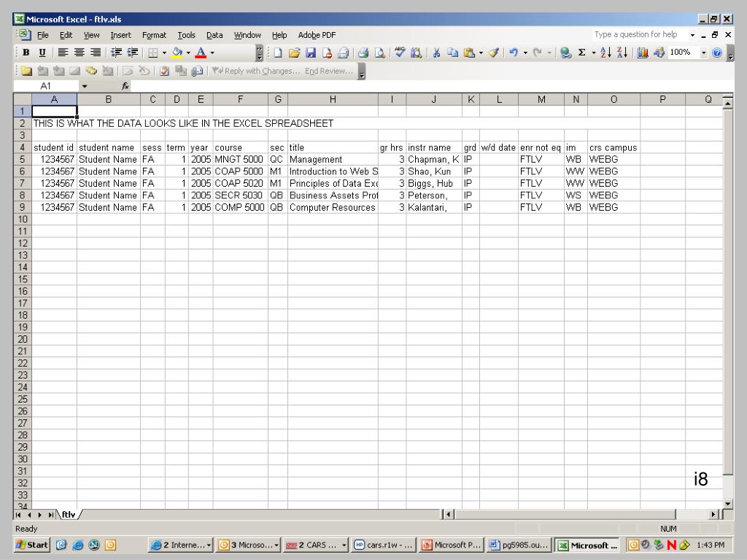Expand the Borders dropdown arrow
747x560 pixels.
coord(165,52)
